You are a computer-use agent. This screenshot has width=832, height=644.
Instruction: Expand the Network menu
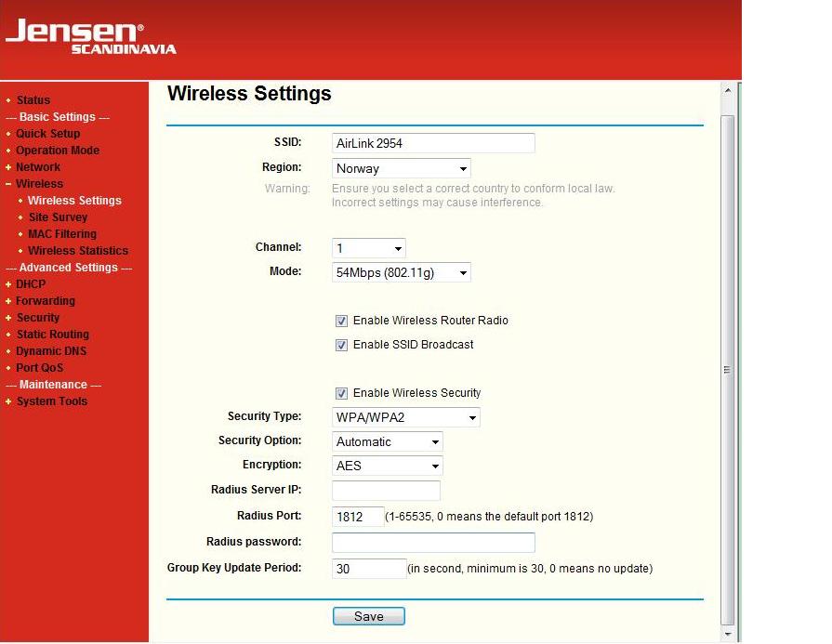(38, 166)
